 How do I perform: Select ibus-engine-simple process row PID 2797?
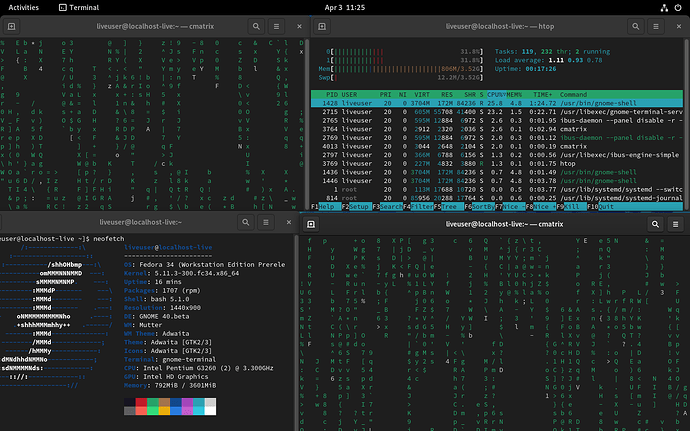coord(497,155)
